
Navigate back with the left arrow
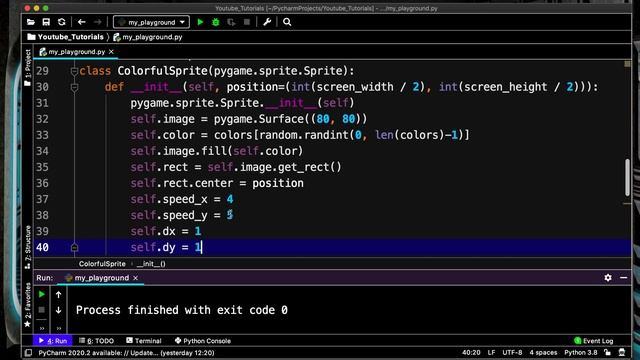click(82, 22)
